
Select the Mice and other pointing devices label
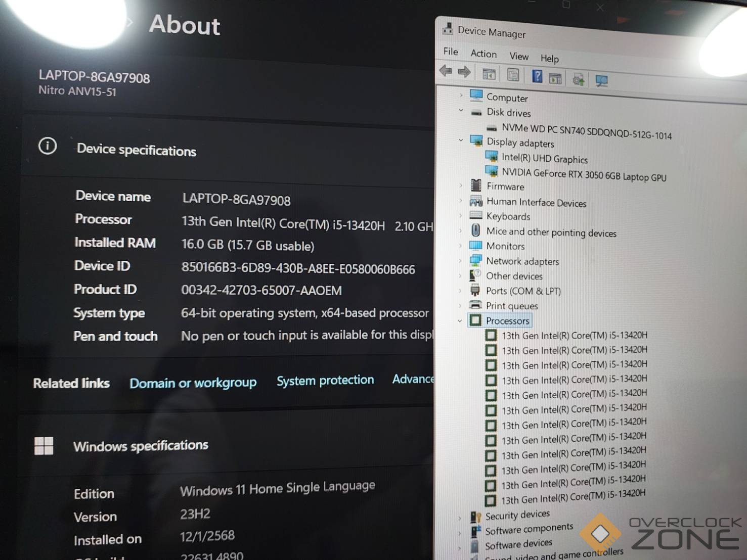pyautogui.click(x=551, y=232)
